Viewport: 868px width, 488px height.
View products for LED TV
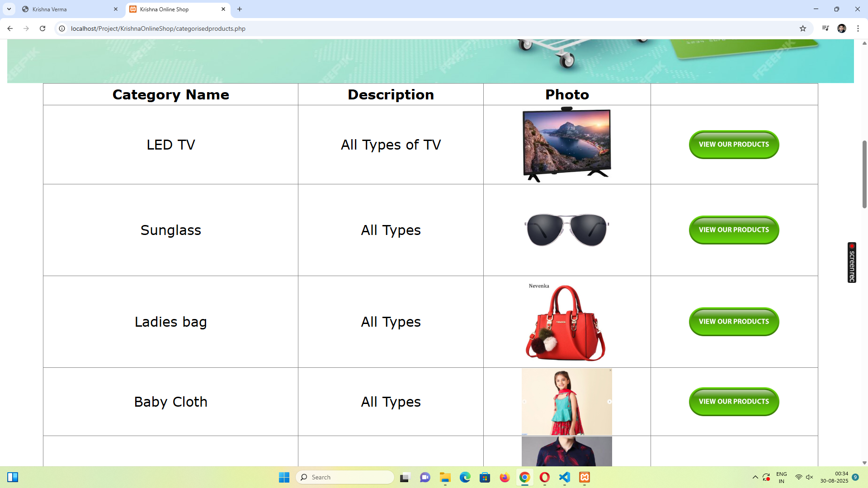734,145
